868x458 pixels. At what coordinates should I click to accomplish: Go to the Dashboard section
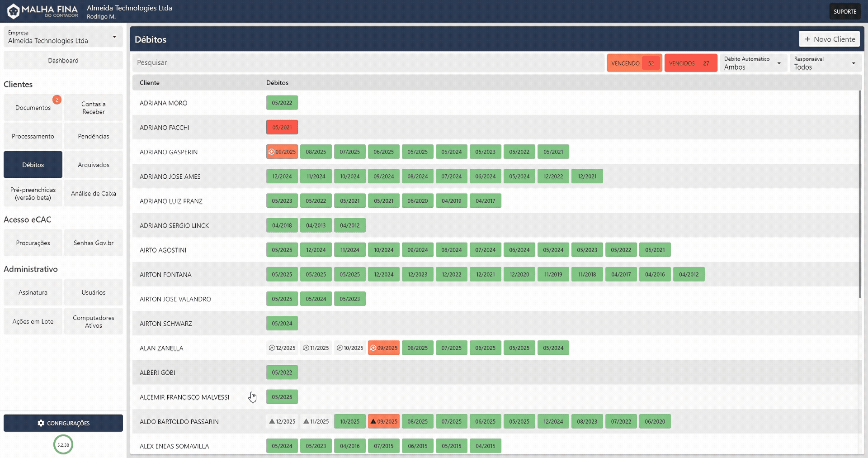tap(63, 60)
